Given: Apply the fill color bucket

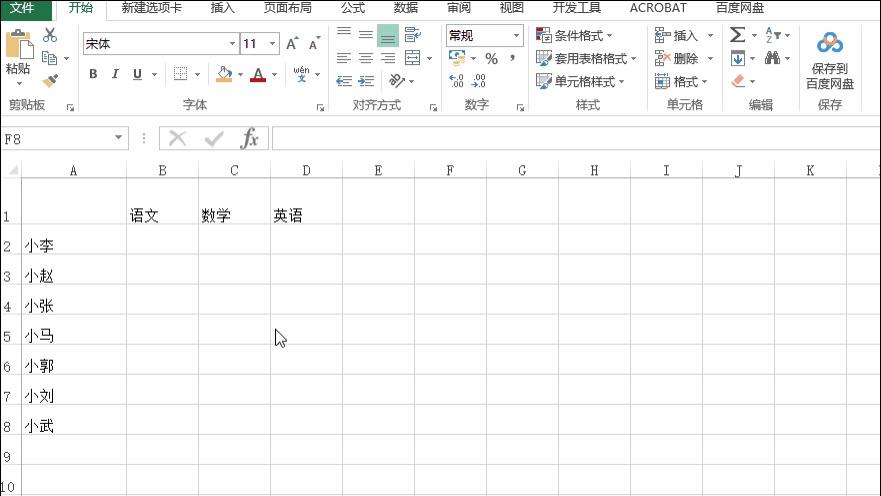Looking at the screenshot, I should coord(224,74).
